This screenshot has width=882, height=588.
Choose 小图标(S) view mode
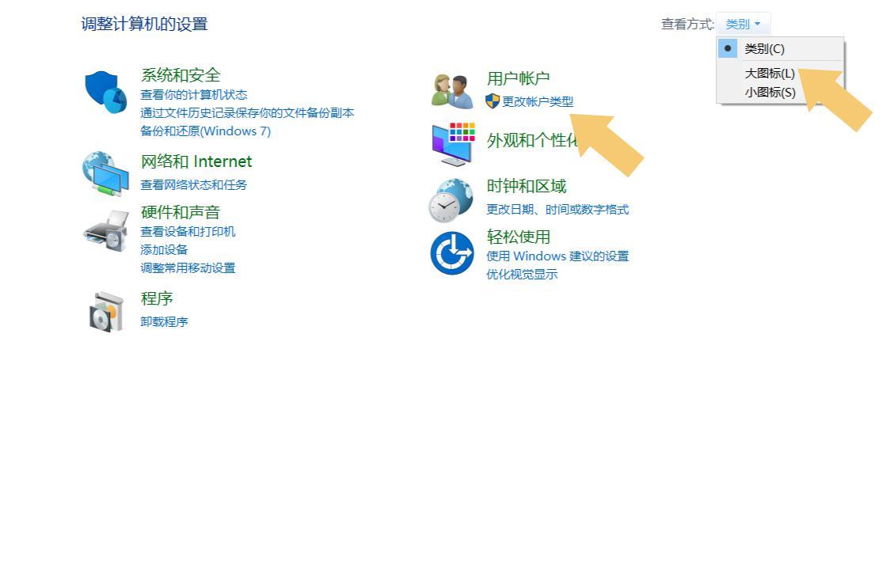pyautogui.click(x=771, y=92)
